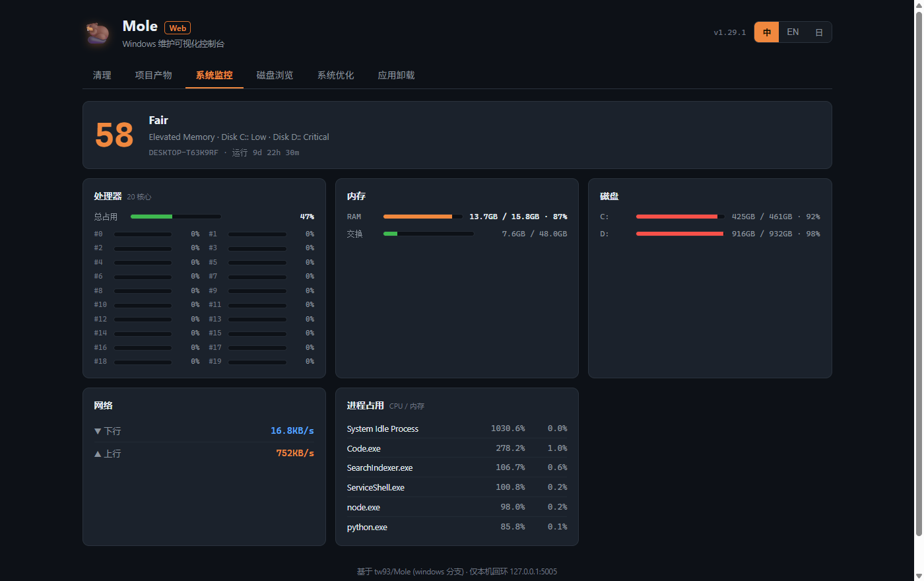
Task: Click the RAM usage bar
Action: [x=423, y=217]
